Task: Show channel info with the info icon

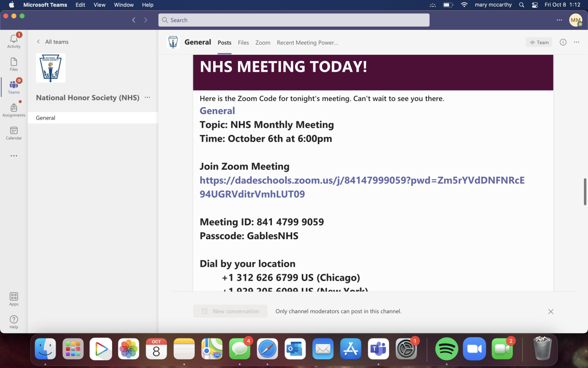Action: 563,42
